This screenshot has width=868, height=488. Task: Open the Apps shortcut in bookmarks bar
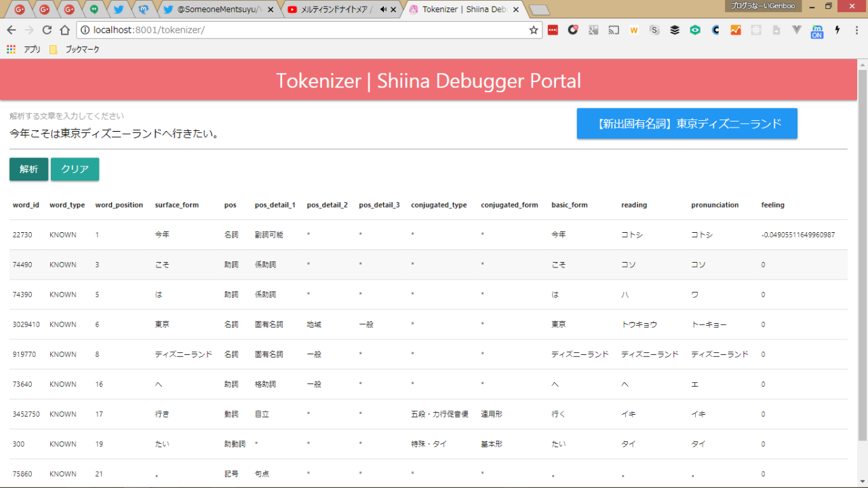[24, 50]
